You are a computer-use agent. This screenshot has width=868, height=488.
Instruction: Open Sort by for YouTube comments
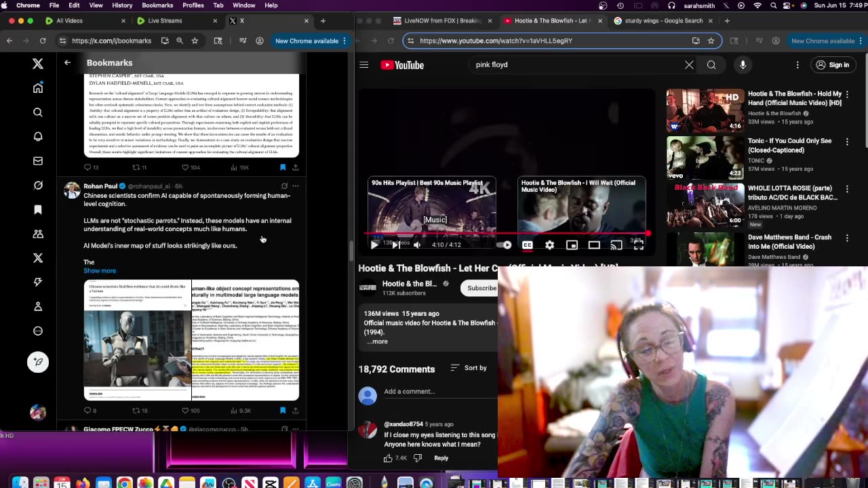(469, 367)
